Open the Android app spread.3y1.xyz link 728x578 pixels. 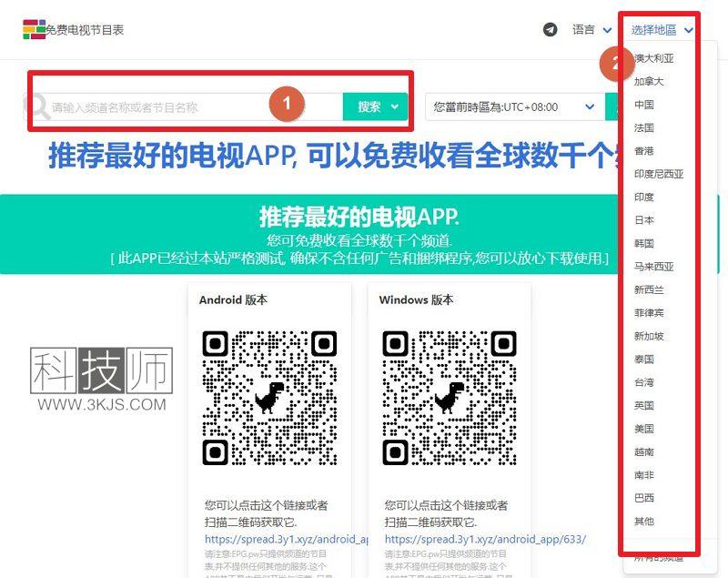click(287, 539)
